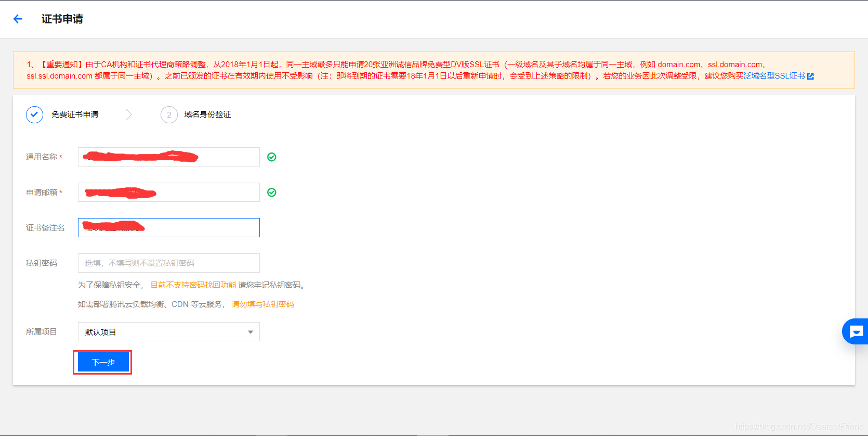The width and height of the screenshot is (868, 436).
Task: Click the step 2 circle for 域名身份验证
Action: pyautogui.click(x=169, y=114)
